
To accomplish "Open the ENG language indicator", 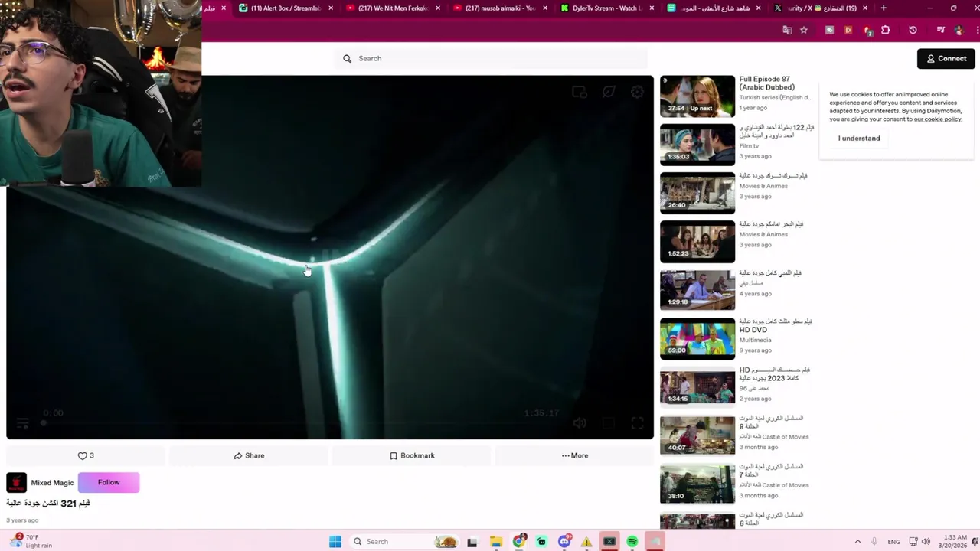I will click(893, 542).
